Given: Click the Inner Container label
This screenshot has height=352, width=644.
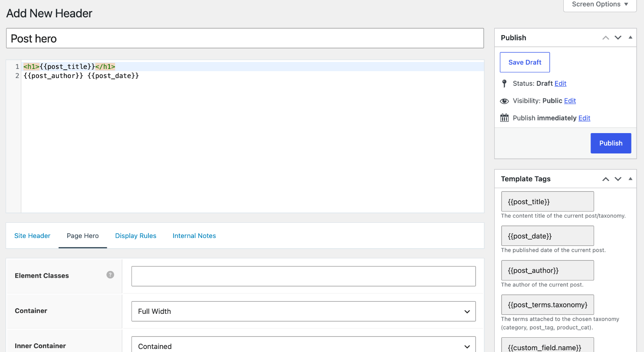Looking at the screenshot, I should (40, 346).
